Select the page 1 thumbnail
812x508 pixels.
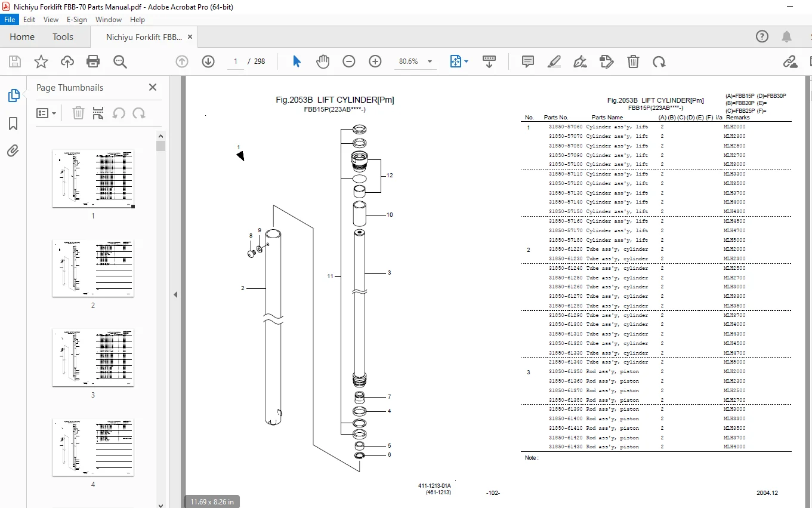point(93,178)
